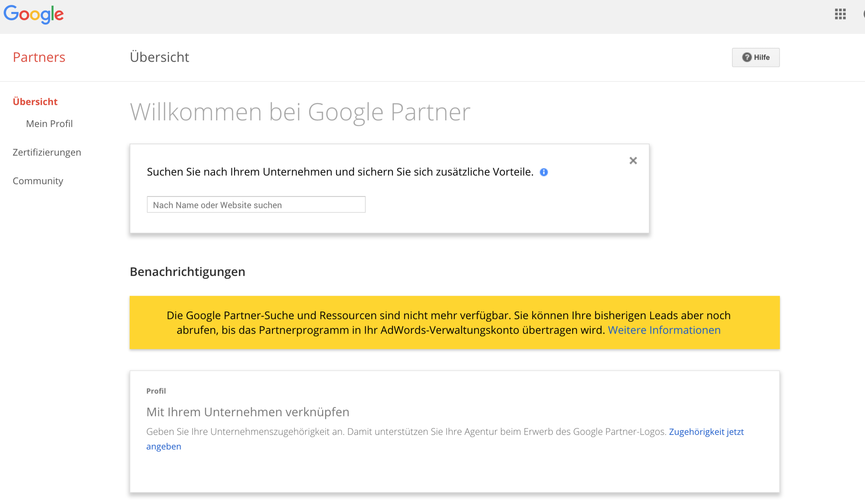The image size is (865, 504).
Task: Click Mit Ihrem Unternehmen verknüpfen heading
Action: pyautogui.click(x=248, y=412)
